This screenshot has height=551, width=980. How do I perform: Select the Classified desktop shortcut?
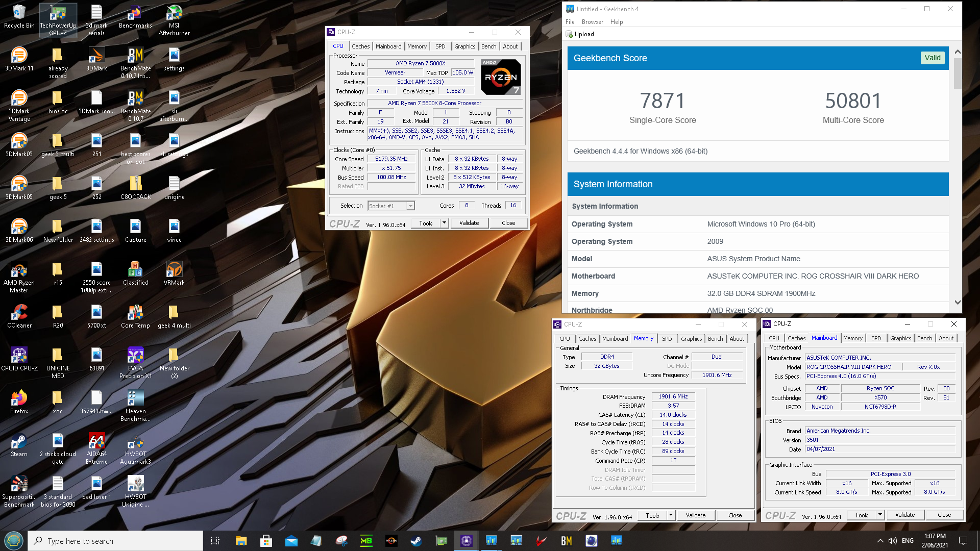coord(135,273)
